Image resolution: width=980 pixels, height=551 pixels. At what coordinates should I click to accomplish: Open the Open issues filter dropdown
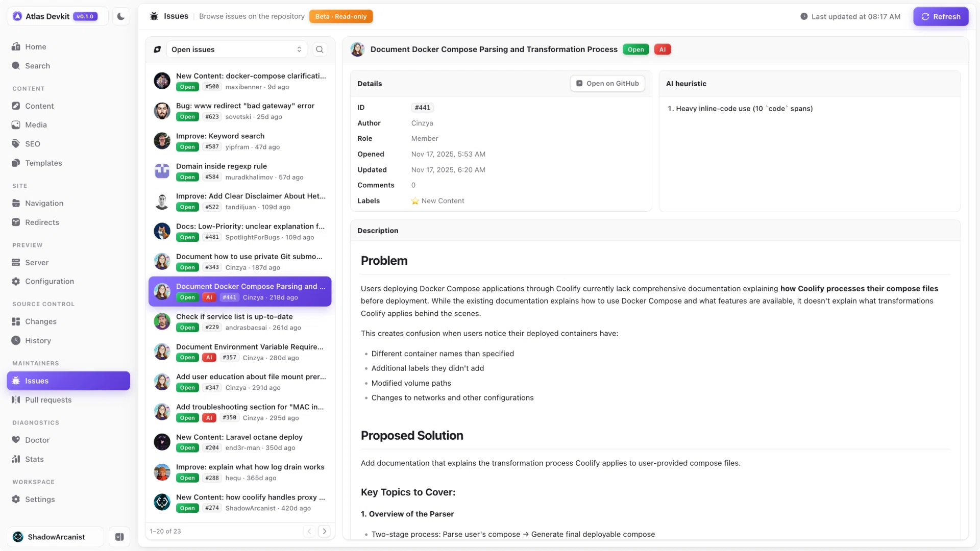(237, 49)
